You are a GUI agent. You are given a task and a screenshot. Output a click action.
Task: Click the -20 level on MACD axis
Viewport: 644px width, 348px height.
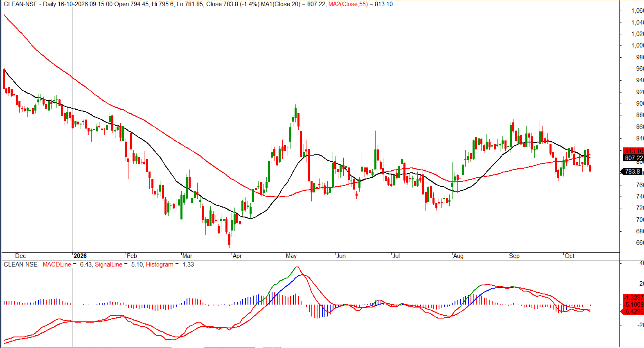point(640,325)
